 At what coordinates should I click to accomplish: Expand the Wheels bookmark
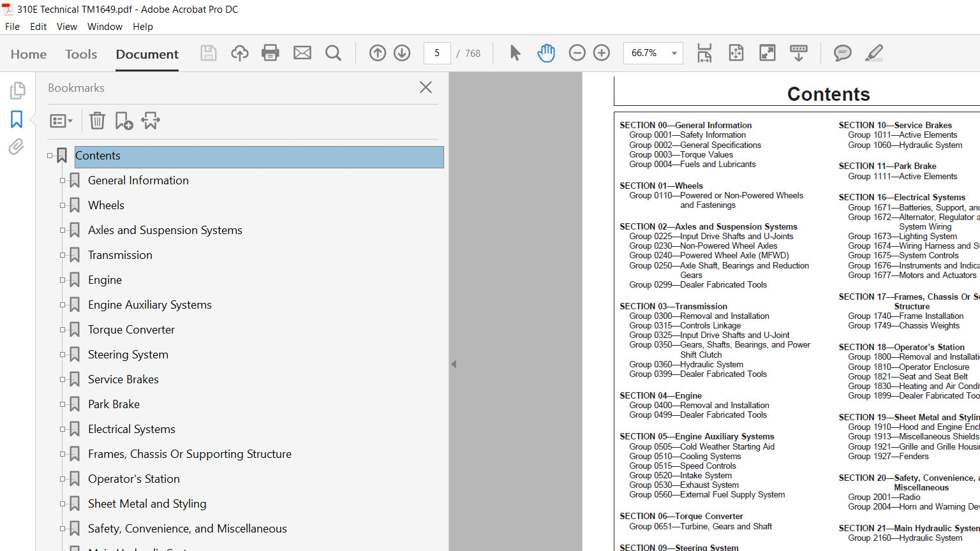pyautogui.click(x=63, y=205)
